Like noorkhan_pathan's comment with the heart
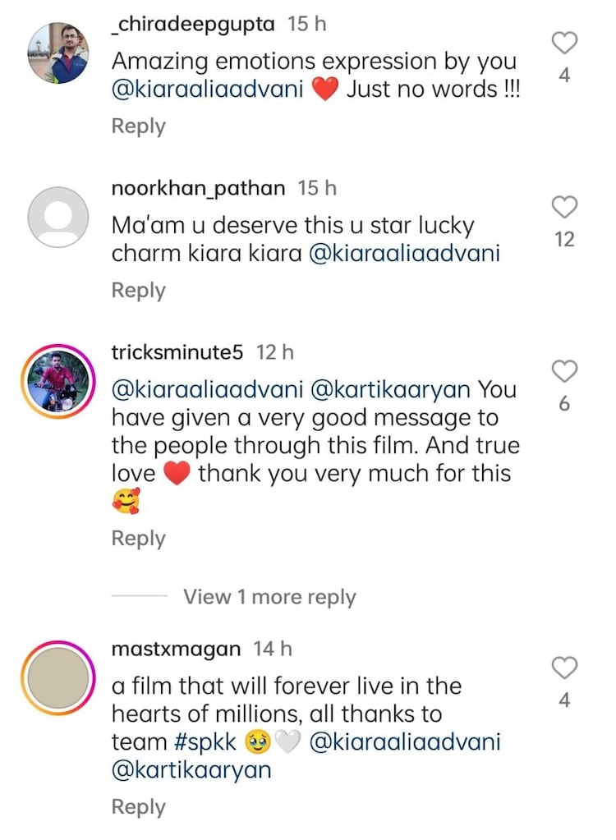Image resolution: width=616 pixels, height=840 pixels. [x=564, y=208]
